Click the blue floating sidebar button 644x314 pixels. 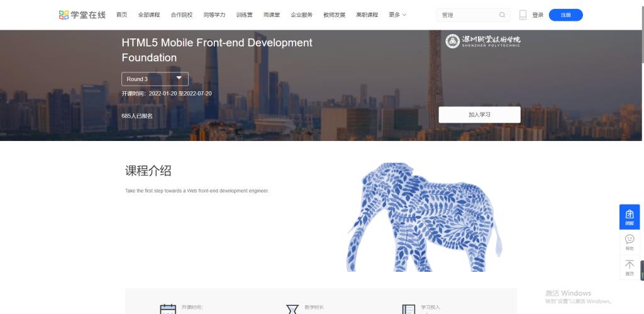point(629,217)
